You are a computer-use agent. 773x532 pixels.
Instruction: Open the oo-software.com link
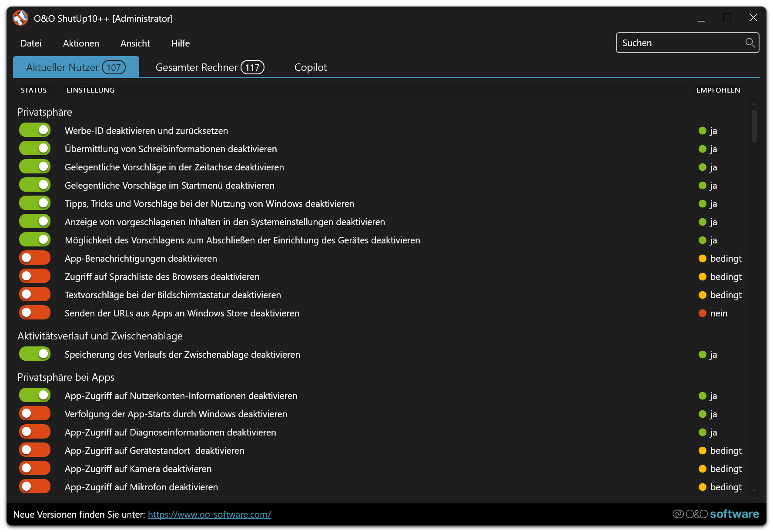209,515
